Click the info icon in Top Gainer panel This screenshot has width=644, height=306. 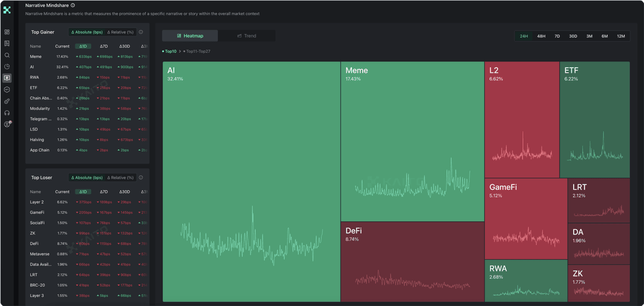tap(141, 32)
